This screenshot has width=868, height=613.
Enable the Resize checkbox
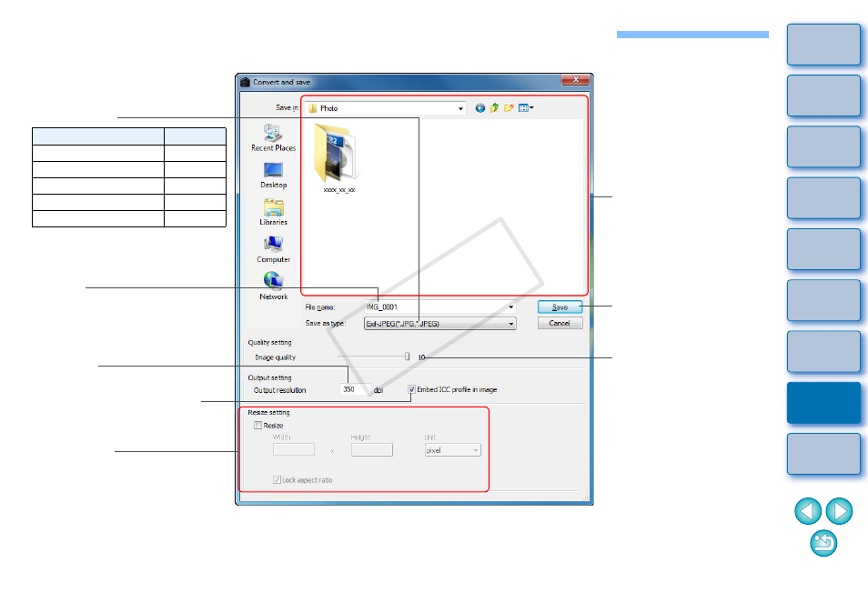(x=258, y=426)
